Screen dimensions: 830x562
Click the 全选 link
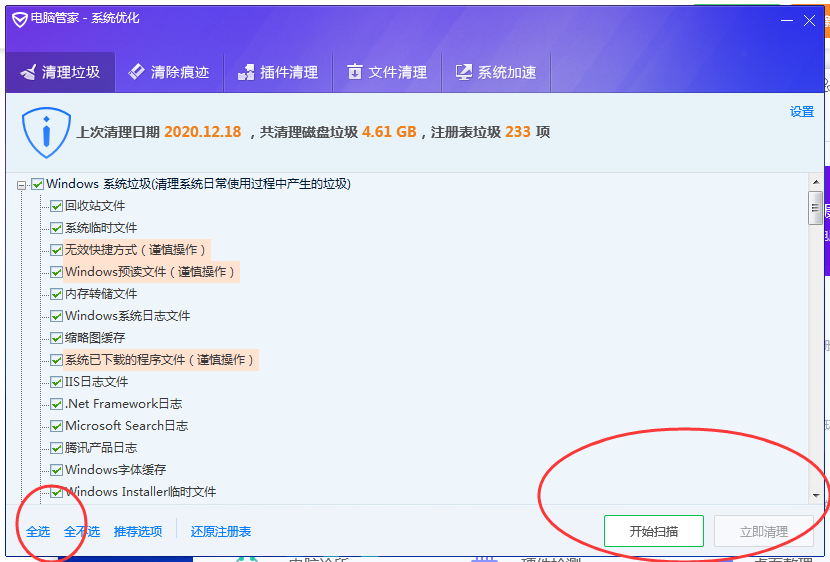[x=38, y=532]
